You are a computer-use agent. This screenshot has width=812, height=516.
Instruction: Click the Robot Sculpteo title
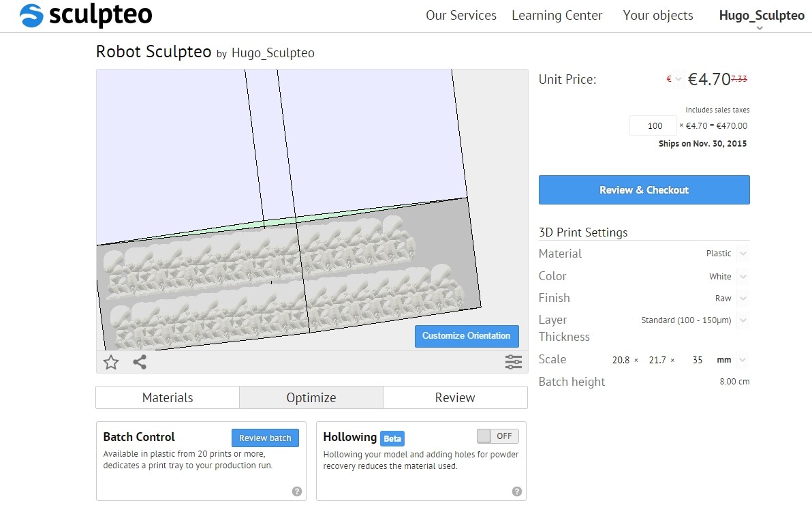(154, 51)
